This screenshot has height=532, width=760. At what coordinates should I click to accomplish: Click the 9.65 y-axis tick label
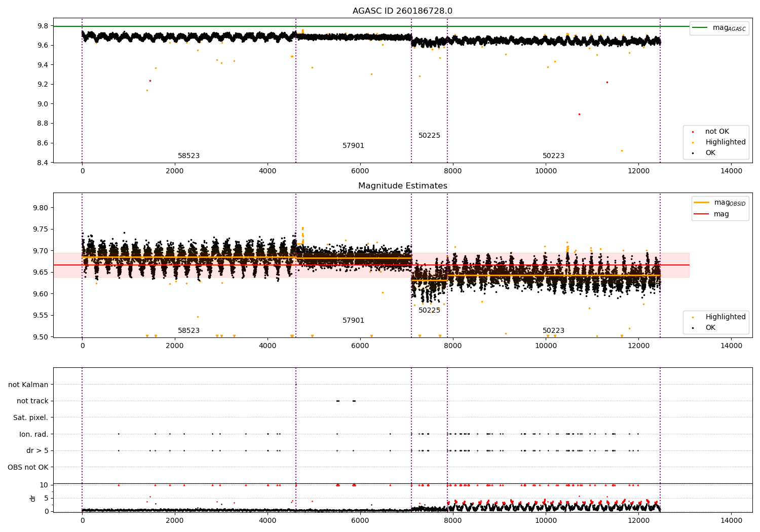(x=41, y=273)
